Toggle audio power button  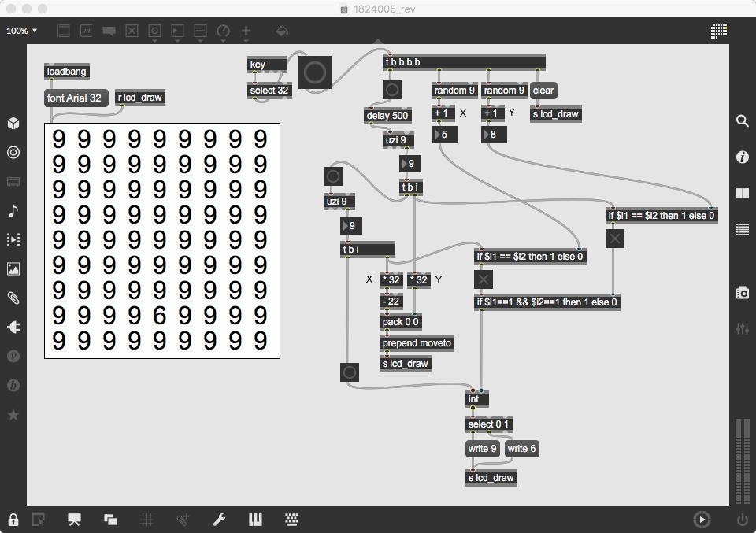[x=743, y=520]
